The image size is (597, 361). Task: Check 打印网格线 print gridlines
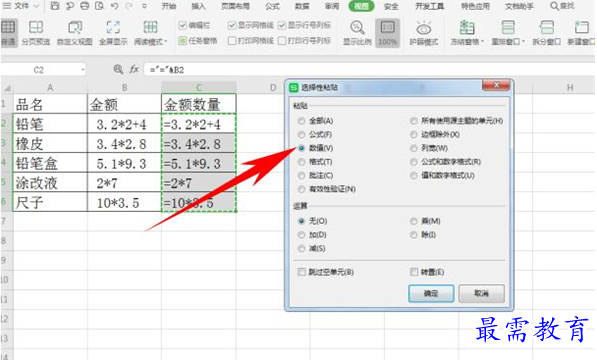click(x=231, y=40)
